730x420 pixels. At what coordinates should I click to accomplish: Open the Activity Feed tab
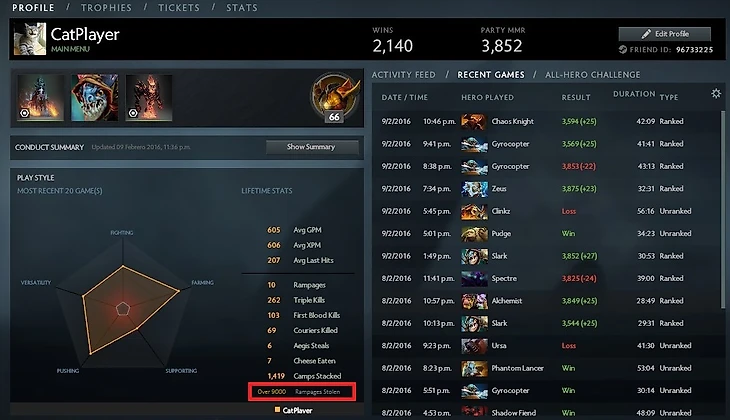pyautogui.click(x=404, y=75)
